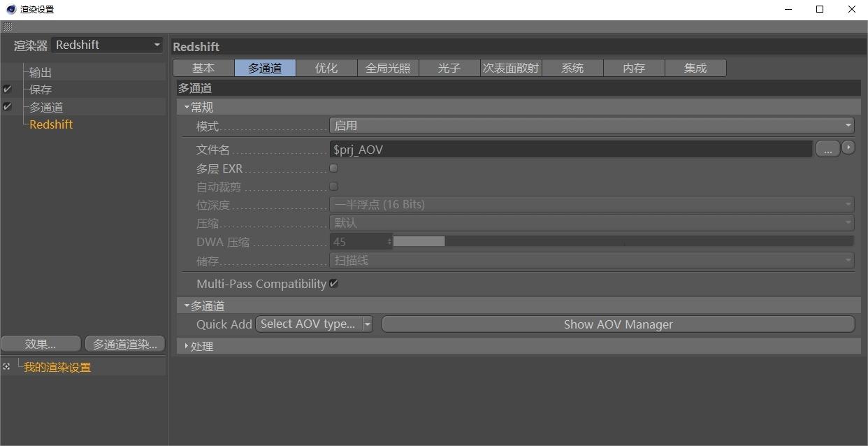Maximize the 渲染设置 window

point(820,9)
